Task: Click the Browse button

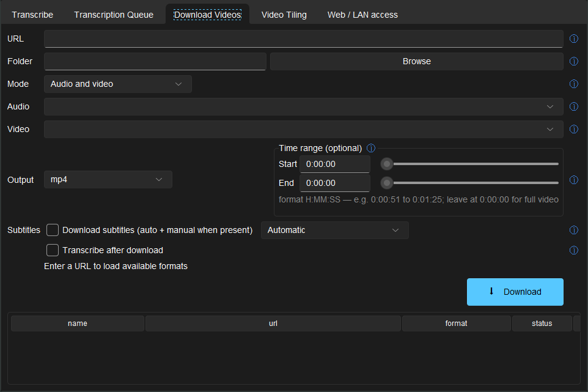Action: coord(417,62)
